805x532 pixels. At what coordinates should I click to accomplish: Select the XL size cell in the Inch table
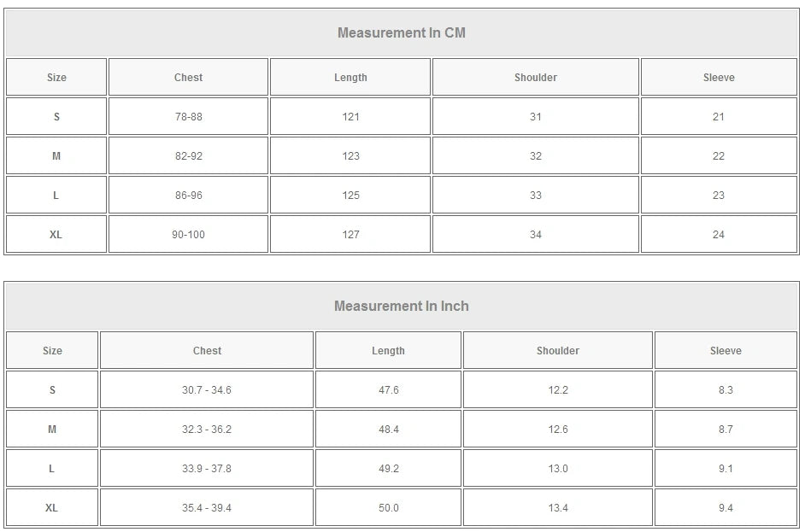(51, 508)
